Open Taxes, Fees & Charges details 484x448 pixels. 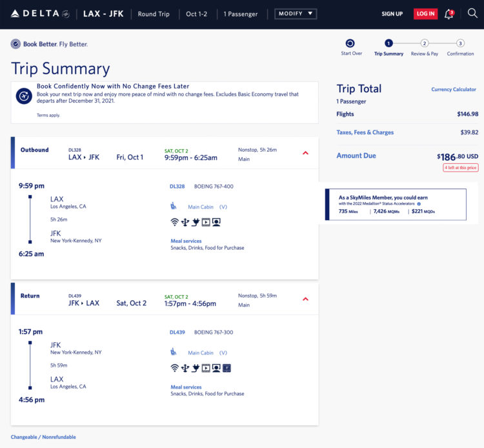pyautogui.click(x=365, y=132)
